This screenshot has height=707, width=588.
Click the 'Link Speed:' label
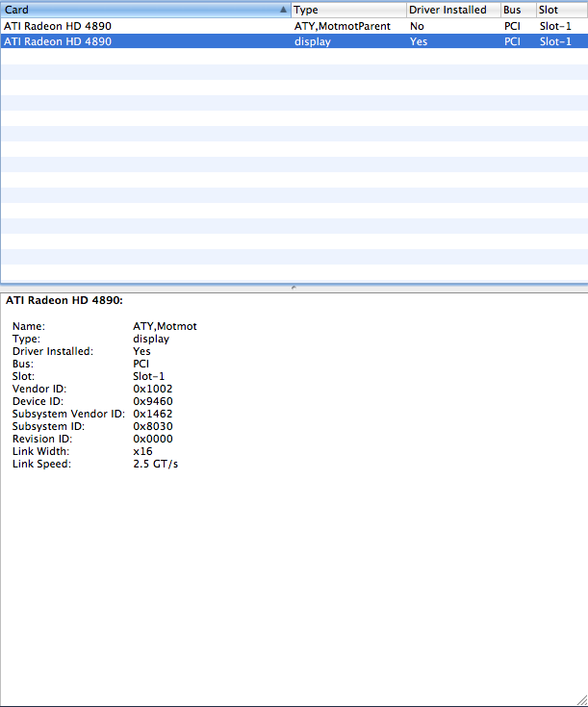coord(41,464)
